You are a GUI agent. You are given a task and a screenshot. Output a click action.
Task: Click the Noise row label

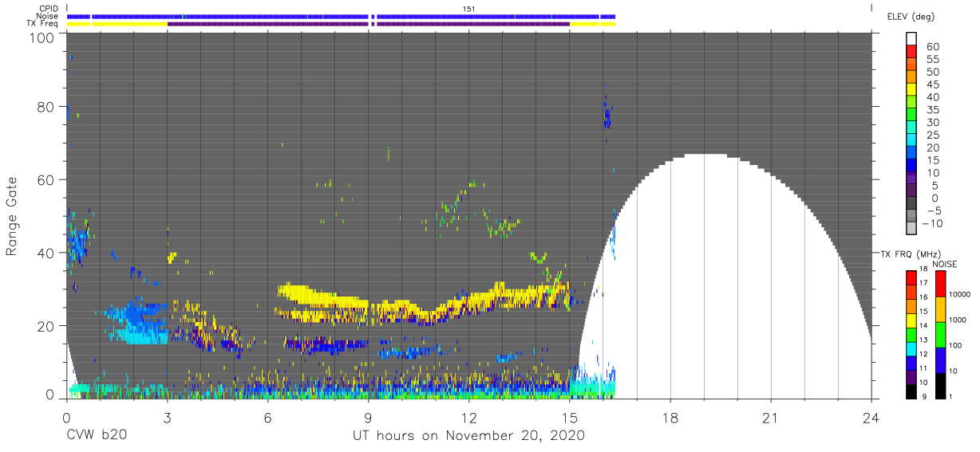(48, 16)
